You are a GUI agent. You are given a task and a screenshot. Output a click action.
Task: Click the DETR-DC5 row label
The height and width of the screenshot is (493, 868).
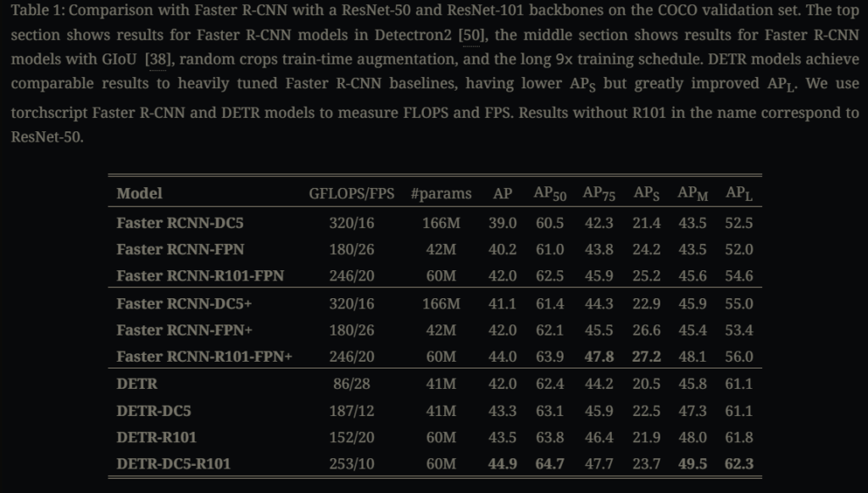tap(152, 411)
